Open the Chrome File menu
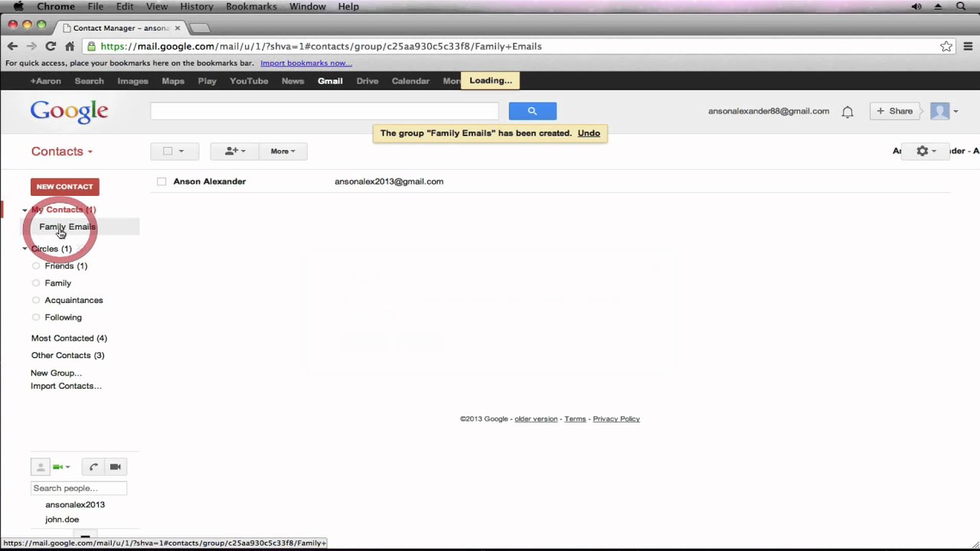 [x=95, y=6]
